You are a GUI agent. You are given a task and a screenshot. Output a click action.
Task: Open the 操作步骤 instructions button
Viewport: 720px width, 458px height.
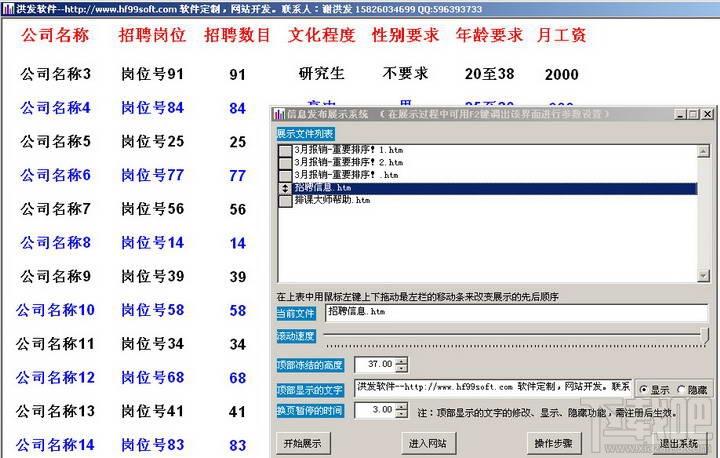(x=553, y=443)
